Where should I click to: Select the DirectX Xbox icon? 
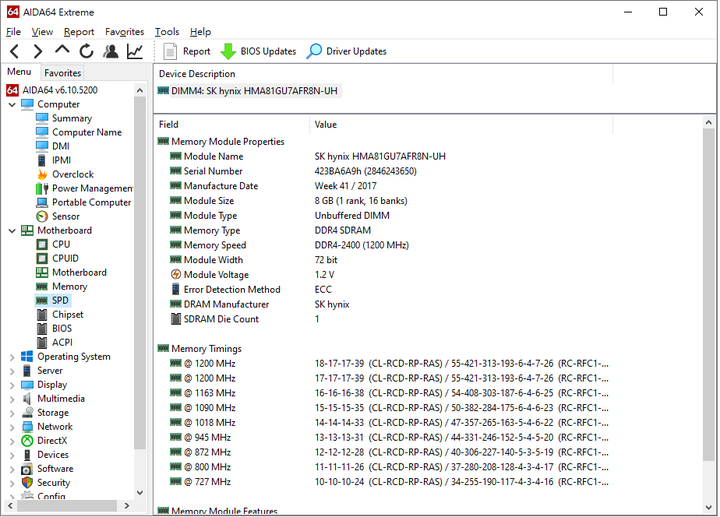tap(28, 441)
